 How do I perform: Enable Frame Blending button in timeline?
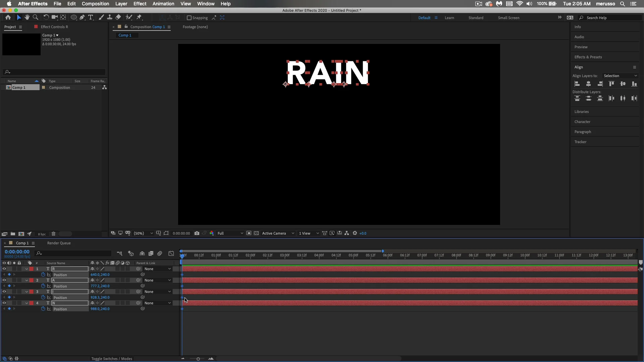click(151, 253)
